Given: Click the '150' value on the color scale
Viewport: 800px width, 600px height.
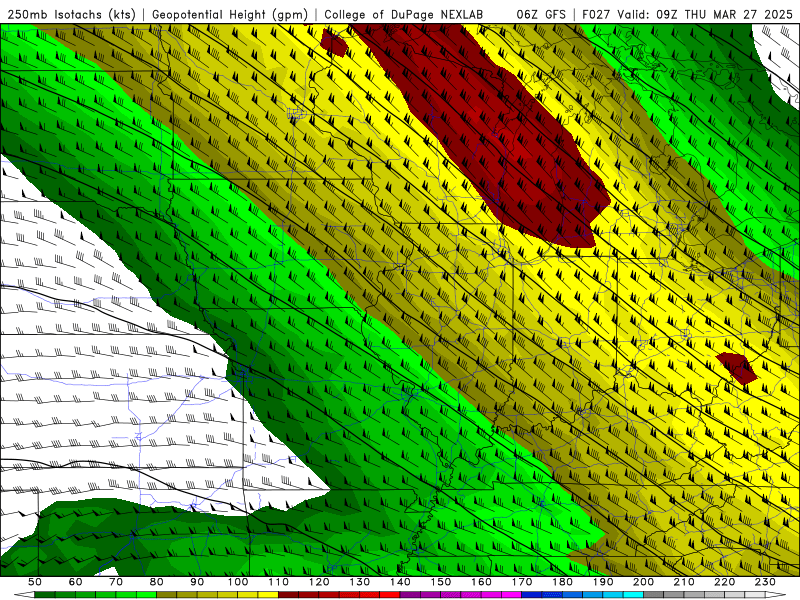Looking at the screenshot, I should (441, 582).
